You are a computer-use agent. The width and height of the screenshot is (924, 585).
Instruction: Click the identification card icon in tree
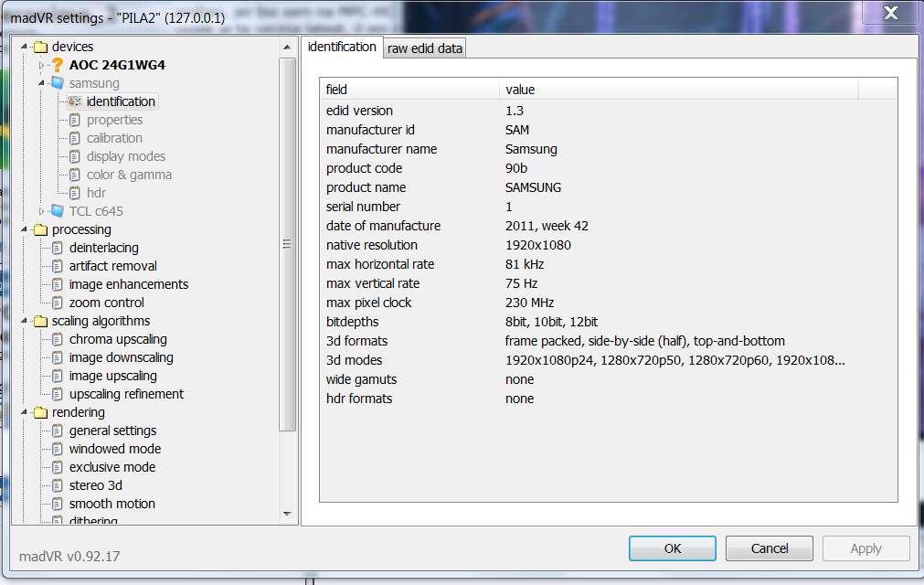74,101
